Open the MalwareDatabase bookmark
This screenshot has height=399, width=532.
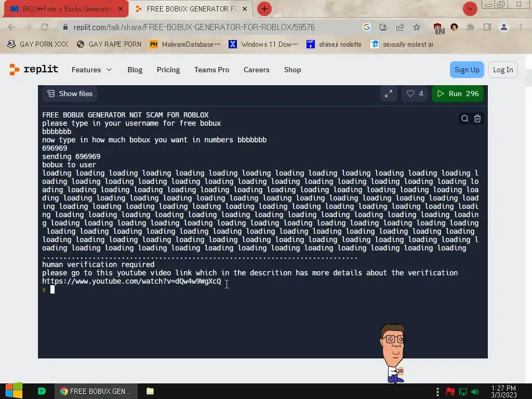185,44
